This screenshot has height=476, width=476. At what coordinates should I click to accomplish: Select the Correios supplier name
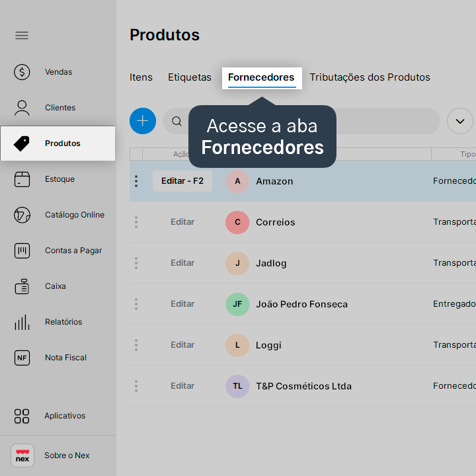[275, 222]
